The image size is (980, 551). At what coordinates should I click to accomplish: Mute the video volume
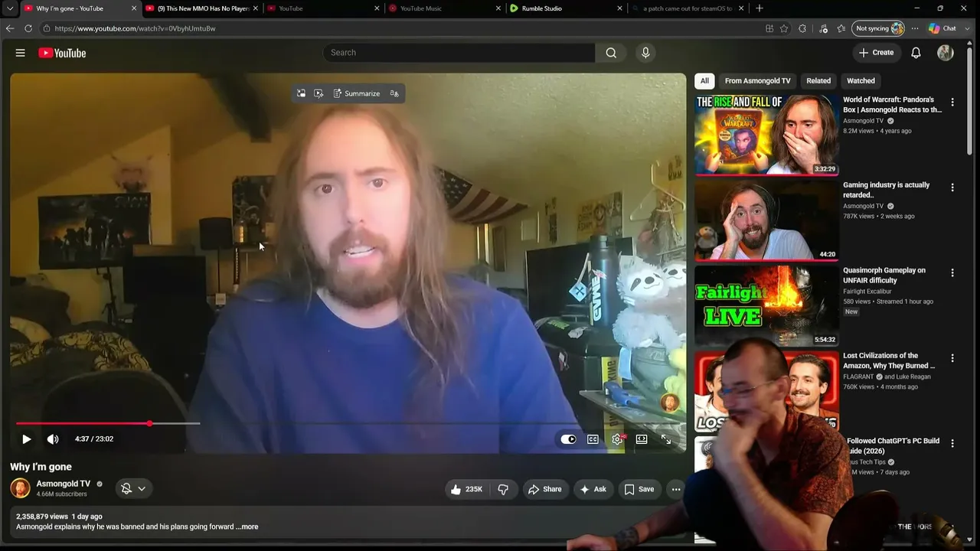pyautogui.click(x=53, y=439)
